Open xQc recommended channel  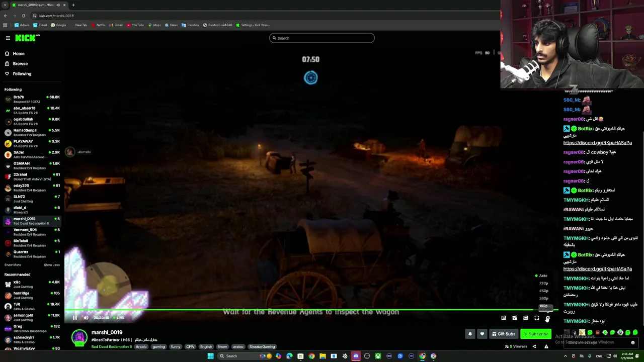[32, 284]
